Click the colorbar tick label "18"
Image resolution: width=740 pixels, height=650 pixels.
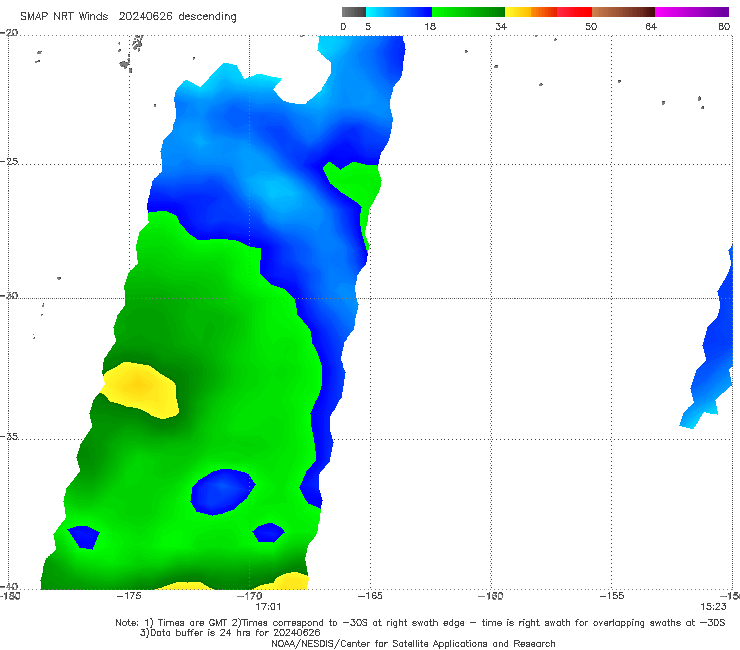[x=429, y=26]
